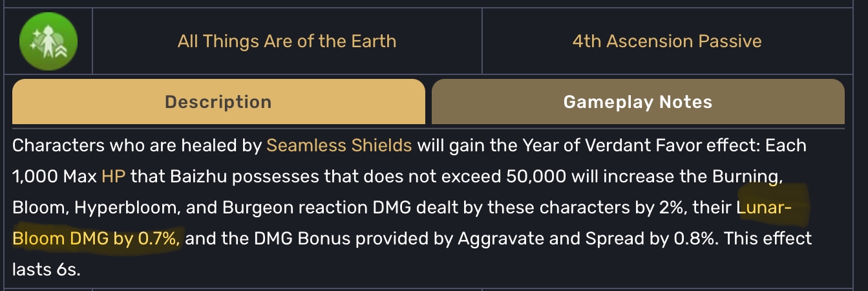This screenshot has height=291, width=868.
Task: Click the "lasts 6s." text
Action: (x=47, y=270)
